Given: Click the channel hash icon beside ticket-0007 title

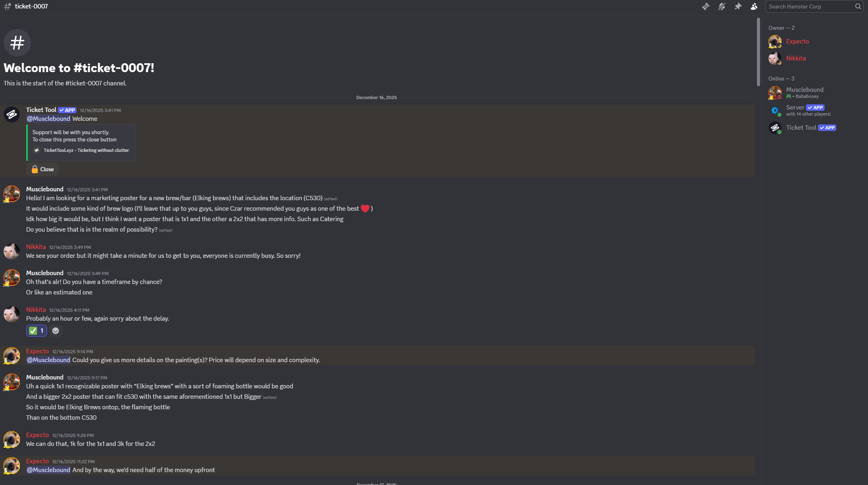Looking at the screenshot, I should coord(7,6).
